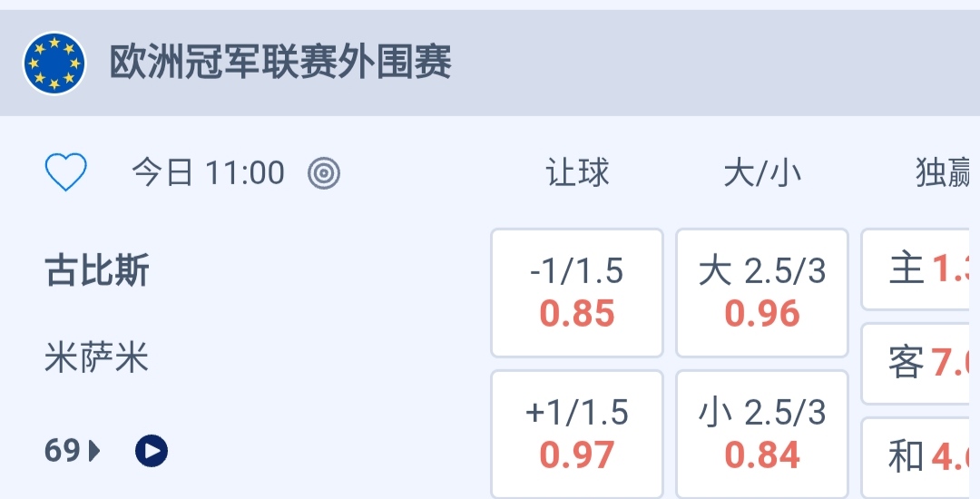This screenshot has width=980, height=499.
Task: Open the 古比斯 team details
Action: [97, 271]
